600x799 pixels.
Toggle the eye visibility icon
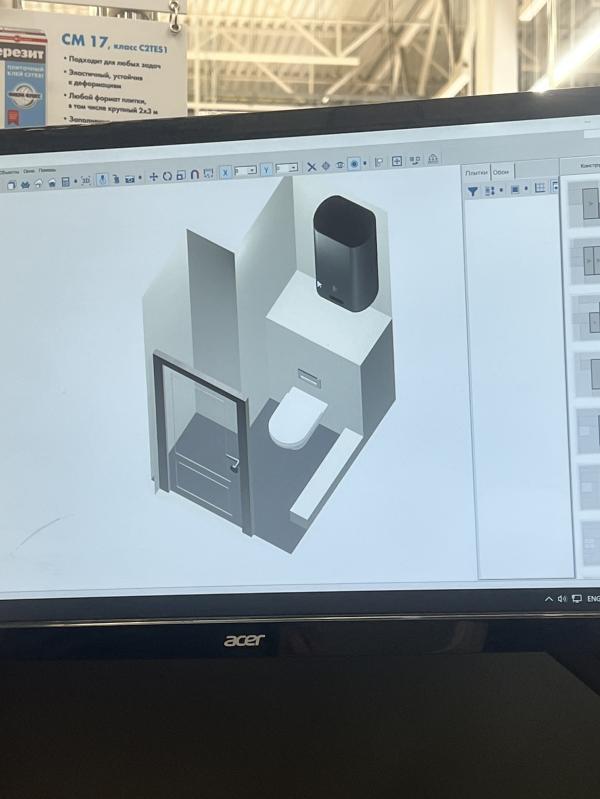pos(340,165)
